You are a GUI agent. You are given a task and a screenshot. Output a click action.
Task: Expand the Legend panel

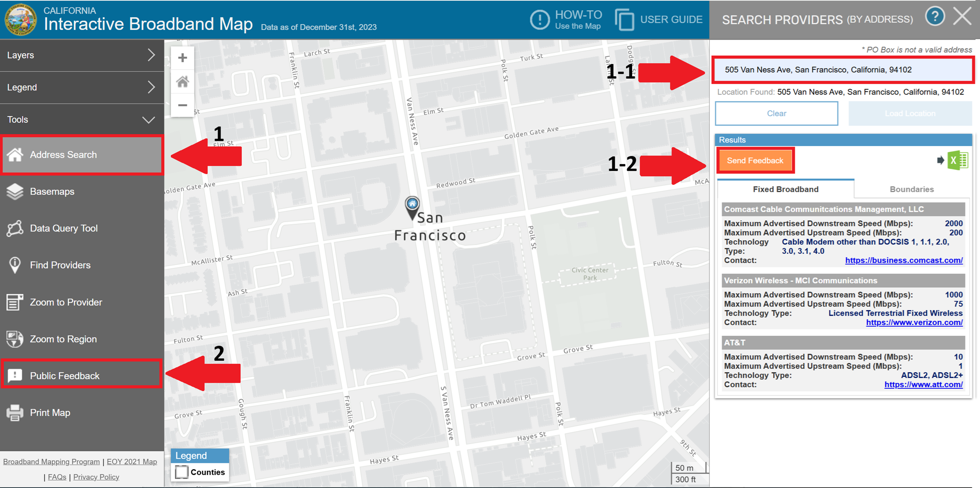[x=82, y=87]
